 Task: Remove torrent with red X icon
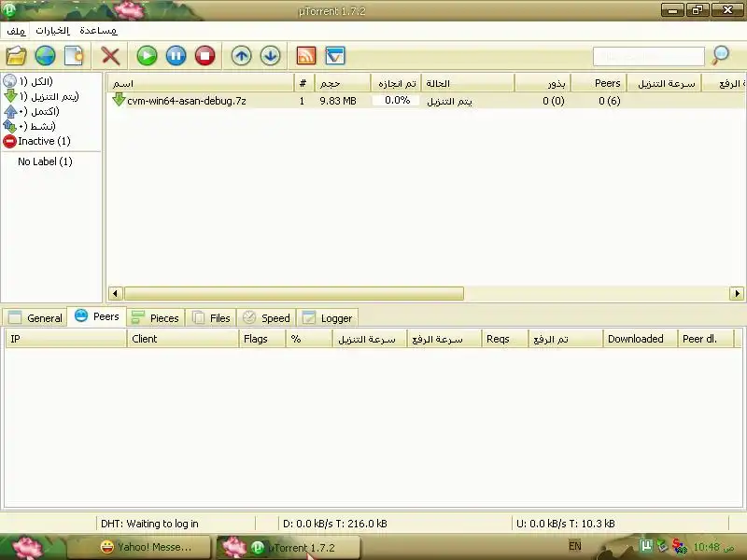(x=110, y=56)
